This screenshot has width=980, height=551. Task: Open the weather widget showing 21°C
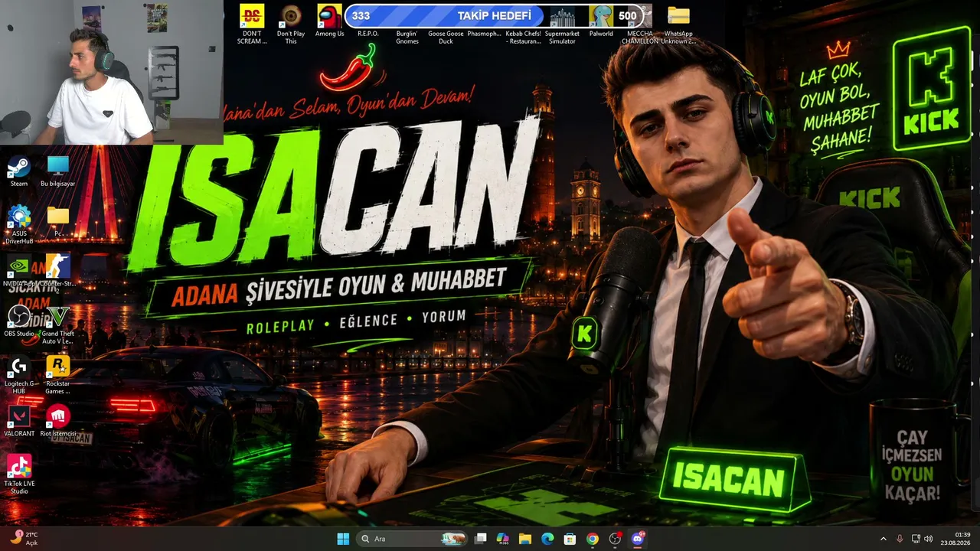(24, 539)
